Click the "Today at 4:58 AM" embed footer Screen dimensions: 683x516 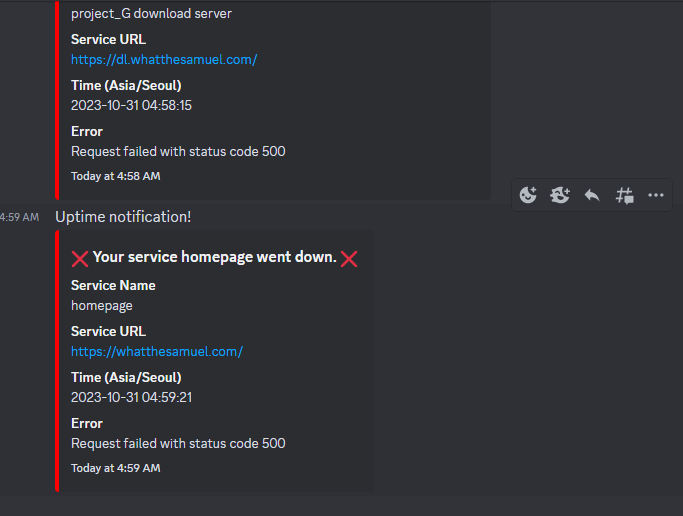pos(116,176)
